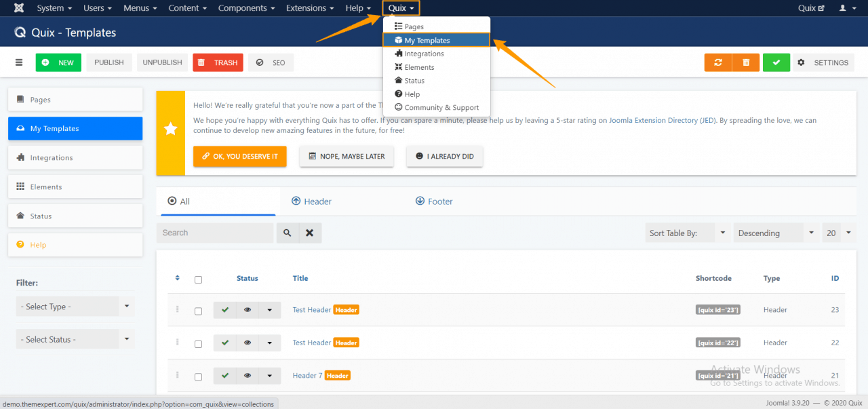This screenshot has height=409, width=868.
Task: Click the drag handle of Header 7 row
Action: point(178,374)
